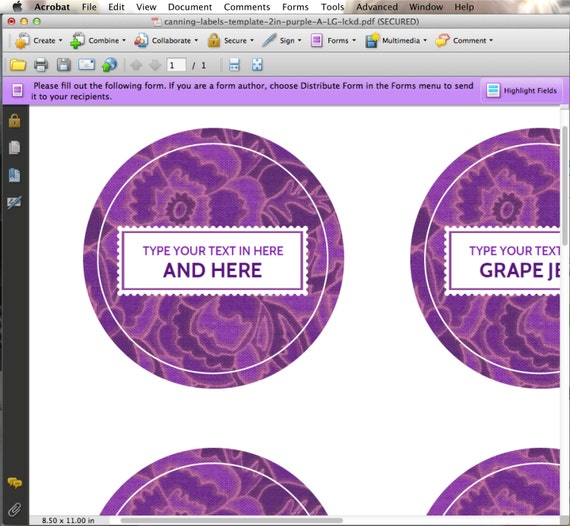Toggle Highlight Fields

point(522,91)
